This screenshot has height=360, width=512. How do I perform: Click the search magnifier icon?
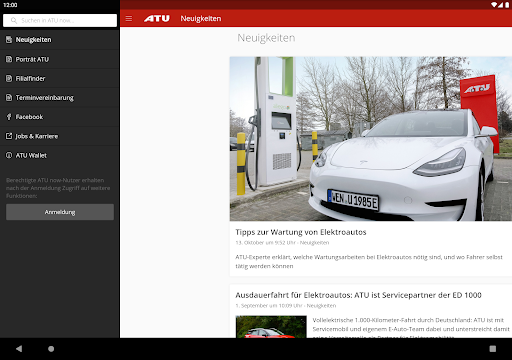(14, 20)
